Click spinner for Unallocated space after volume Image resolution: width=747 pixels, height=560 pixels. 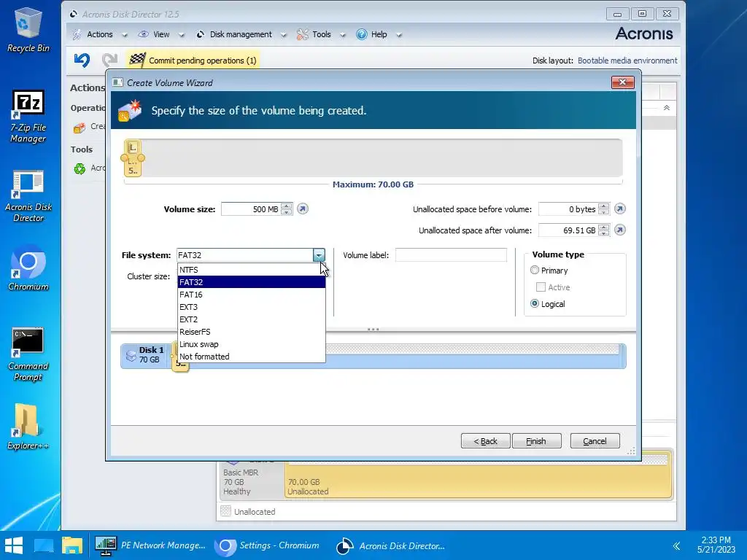[x=603, y=230]
